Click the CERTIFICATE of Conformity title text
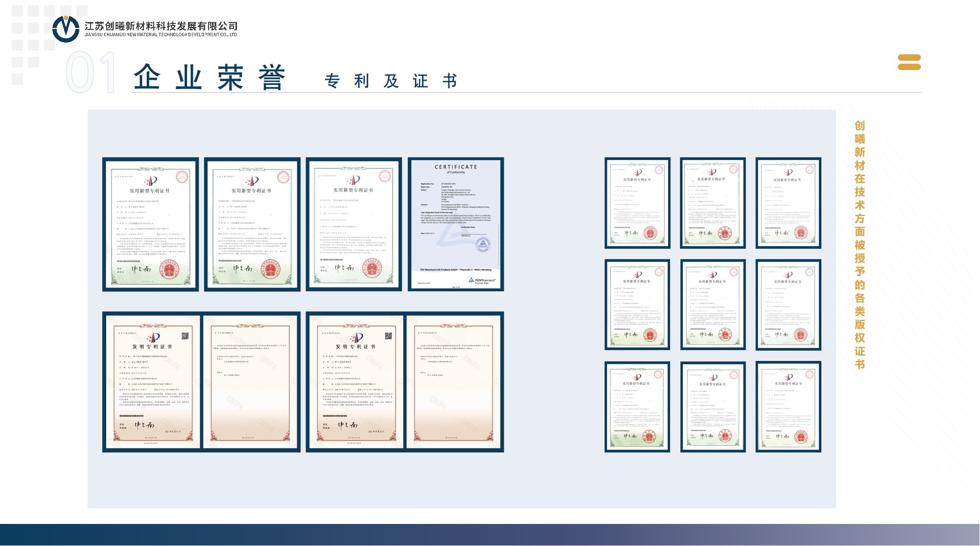Screen dimensions: 980x546 point(456,169)
